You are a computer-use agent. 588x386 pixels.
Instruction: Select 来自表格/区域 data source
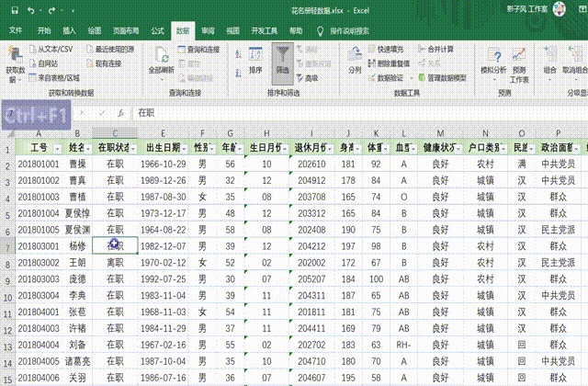(54, 77)
